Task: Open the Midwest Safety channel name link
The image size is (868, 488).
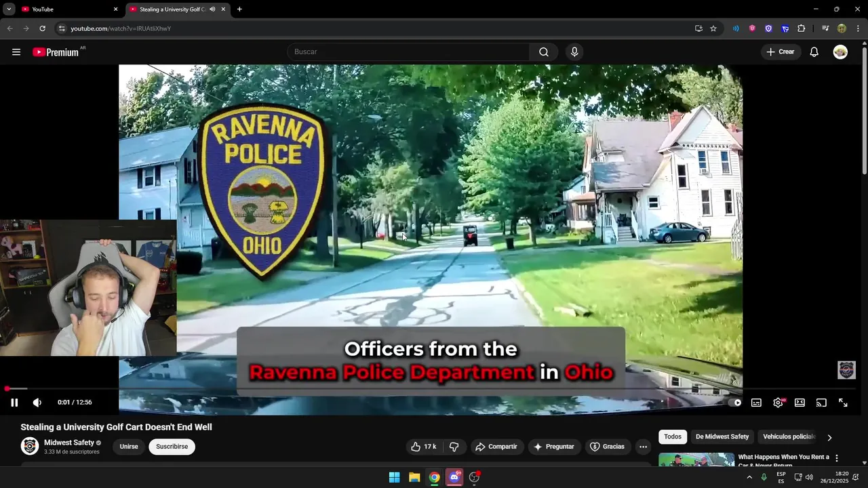Action: pyautogui.click(x=69, y=443)
